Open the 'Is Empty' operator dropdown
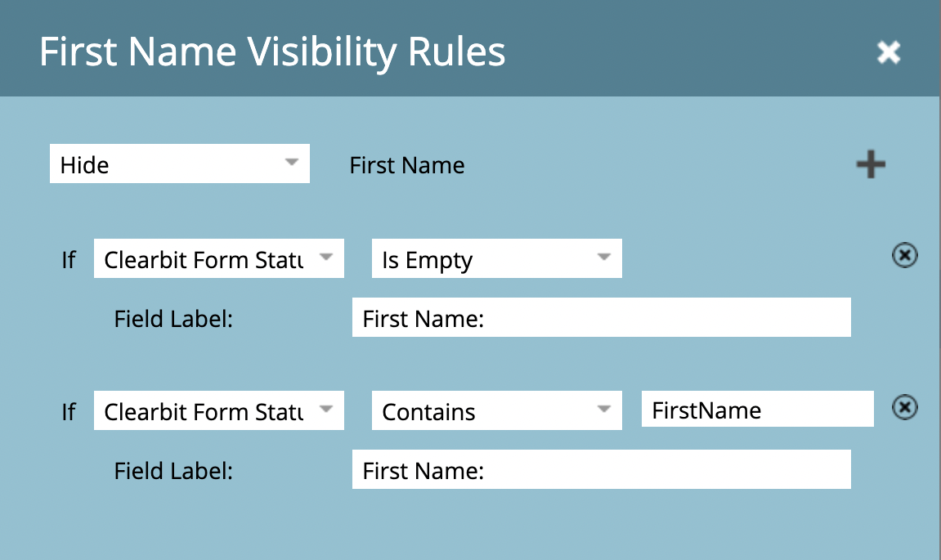The height and width of the screenshot is (560, 941). pyautogui.click(x=496, y=259)
